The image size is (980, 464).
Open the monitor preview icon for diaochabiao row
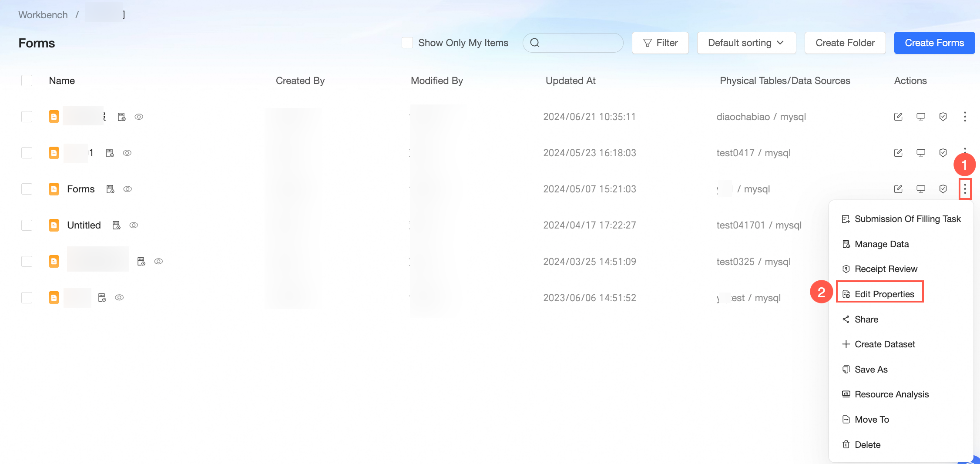point(921,117)
